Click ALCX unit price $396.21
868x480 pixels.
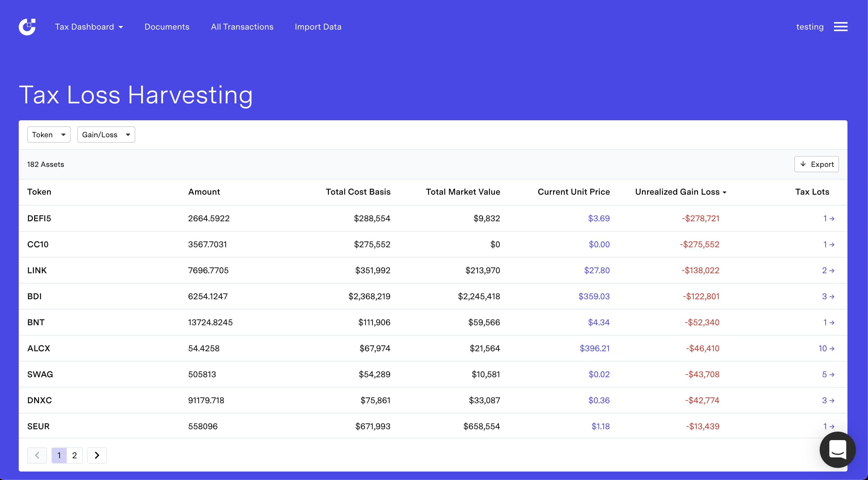[x=594, y=348]
